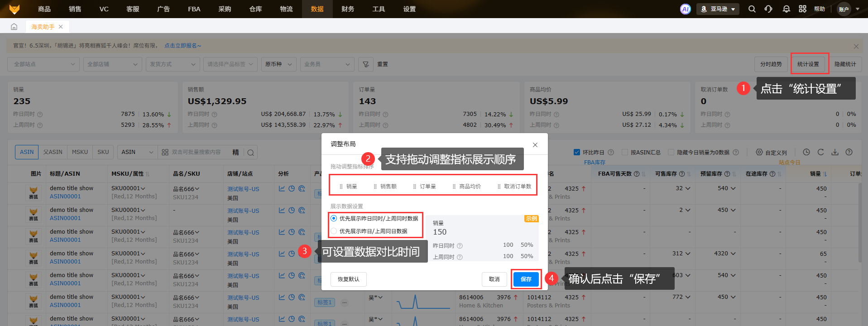Open the FBA menu

pyautogui.click(x=194, y=9)
